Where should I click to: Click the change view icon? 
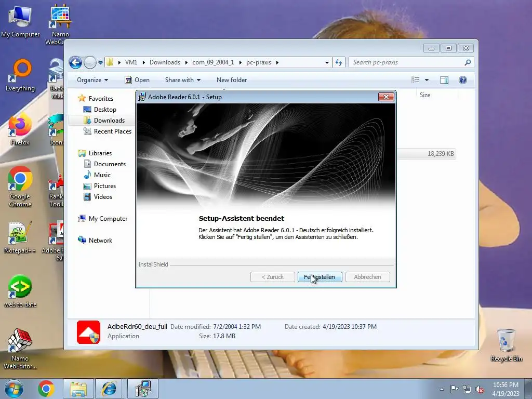point(416,80)
